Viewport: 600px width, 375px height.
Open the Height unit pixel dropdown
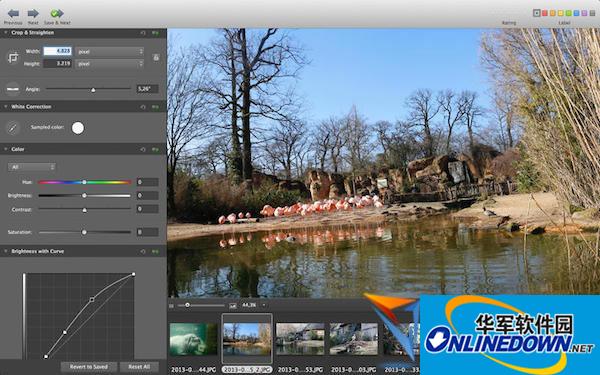109,64
